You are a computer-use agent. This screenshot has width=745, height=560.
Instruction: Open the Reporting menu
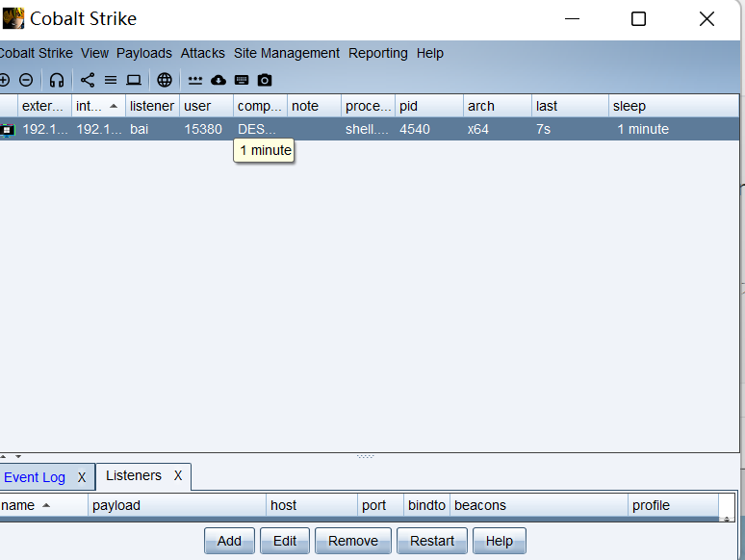377,53
